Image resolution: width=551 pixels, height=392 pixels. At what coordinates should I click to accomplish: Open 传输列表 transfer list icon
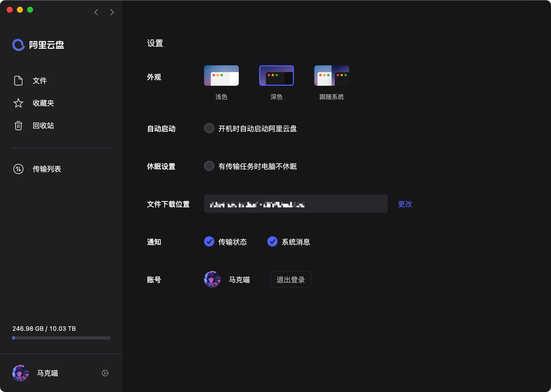tap(18, 169)
